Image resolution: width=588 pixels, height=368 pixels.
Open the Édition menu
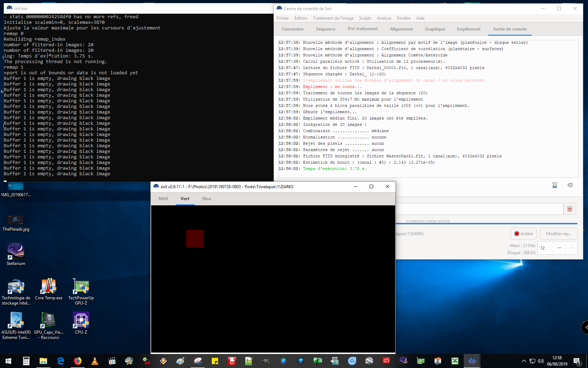pyautogui.click(x=301, y=18)
